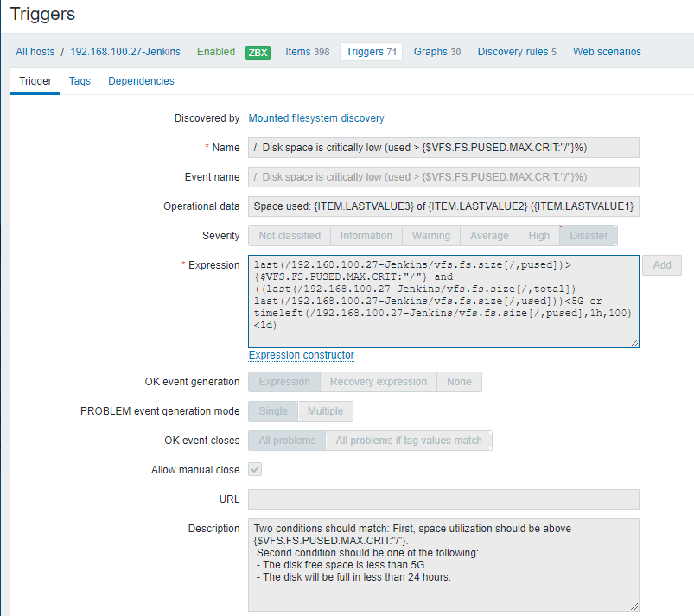The height and width of the screenshot is (616, 694).
Task: Open the Expression constructor link
Action: 301,355
